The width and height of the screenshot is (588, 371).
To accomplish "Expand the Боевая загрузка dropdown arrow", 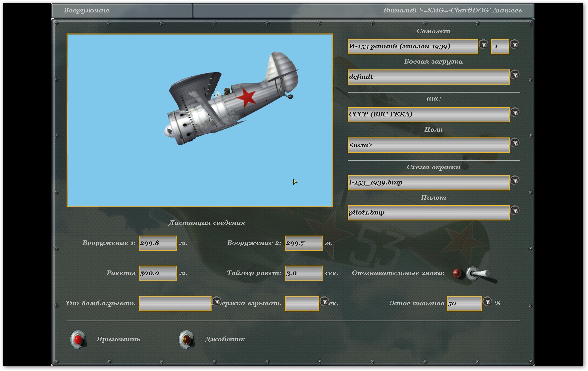I will click(x=515, y=75).
